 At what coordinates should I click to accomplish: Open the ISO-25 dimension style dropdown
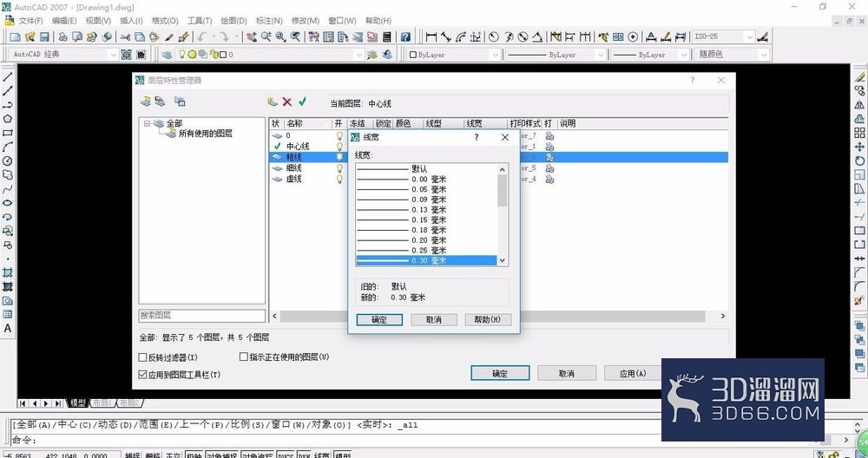point(750,37)
